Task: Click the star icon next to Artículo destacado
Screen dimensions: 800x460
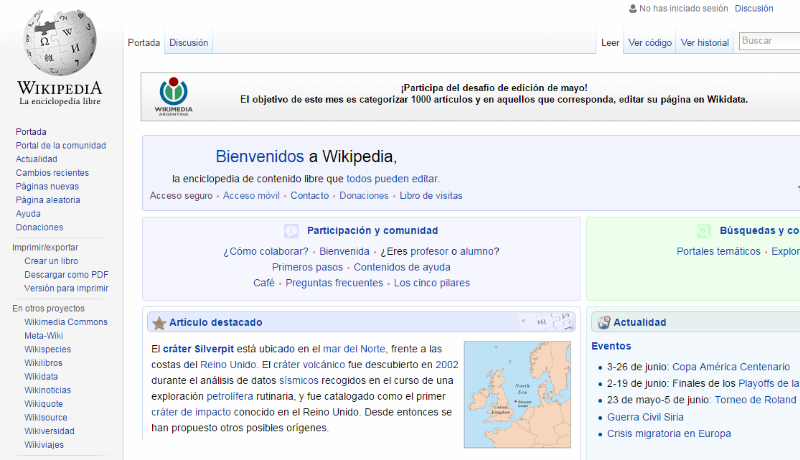Action: [159, 323]
